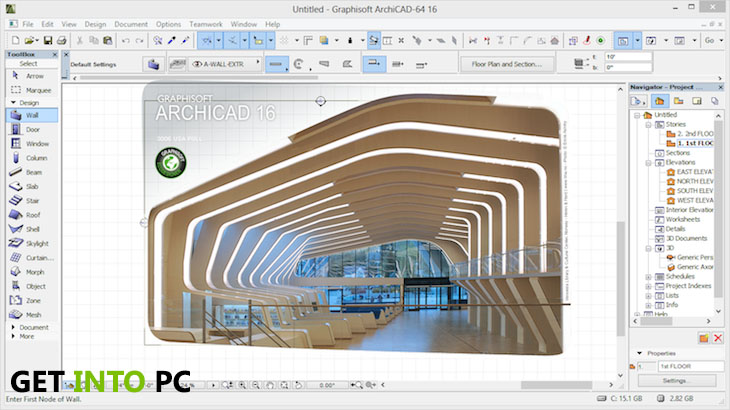730x410 pixels.
Task: Open Wall Default Settings dialog icon
Action: pos(153,64)
